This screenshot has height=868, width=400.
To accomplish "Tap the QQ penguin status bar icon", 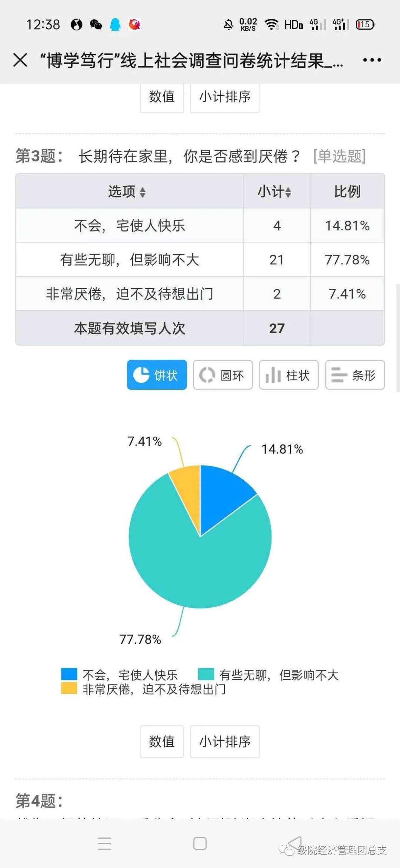I will click(115, 25).
